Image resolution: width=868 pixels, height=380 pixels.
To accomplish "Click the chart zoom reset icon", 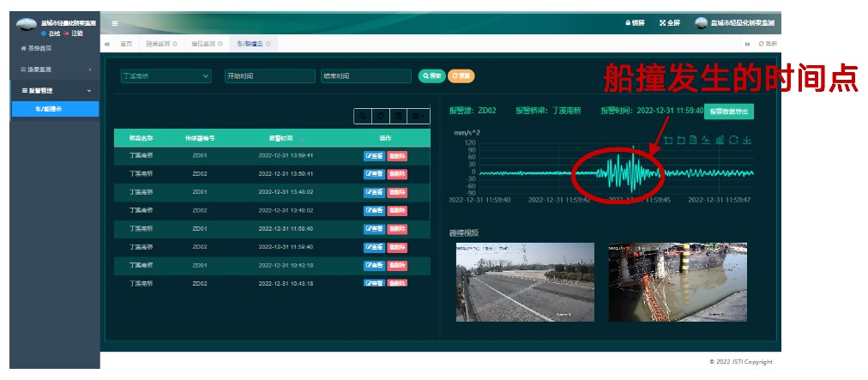I will coord(681,140).
